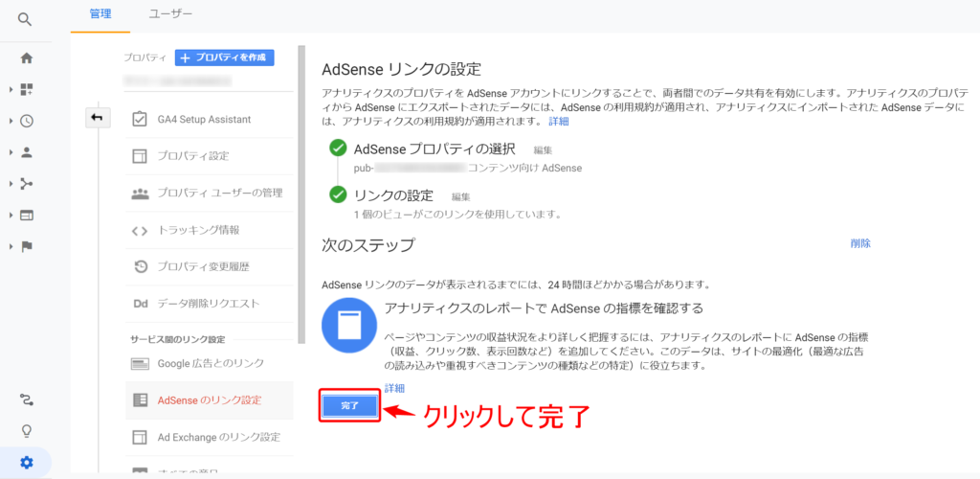Open the Conversions flag icon
The image size is (980, 479).
coord(26,246)
